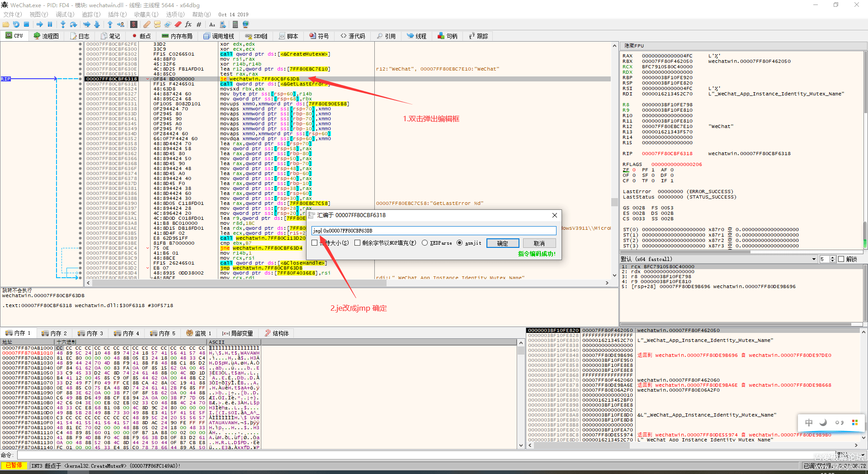Tick the 剩余字节以NOP填充 checkbox
The image size is (868, 474).
[357, 243]
